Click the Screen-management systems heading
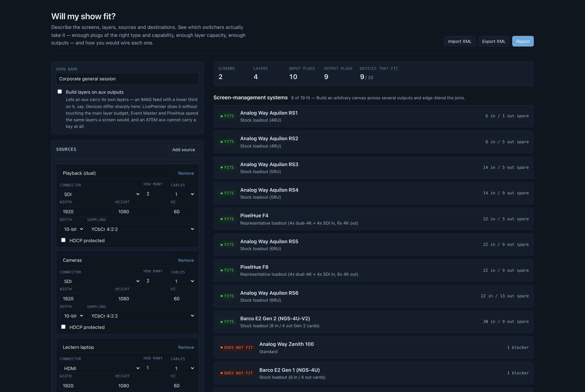585x392 pixels. pos(250,97)
